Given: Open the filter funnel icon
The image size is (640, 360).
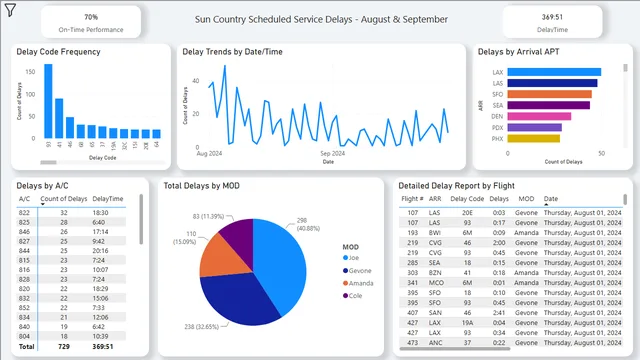Looking at the screenshot, I should pyautogui.click(x=10, y=10).
